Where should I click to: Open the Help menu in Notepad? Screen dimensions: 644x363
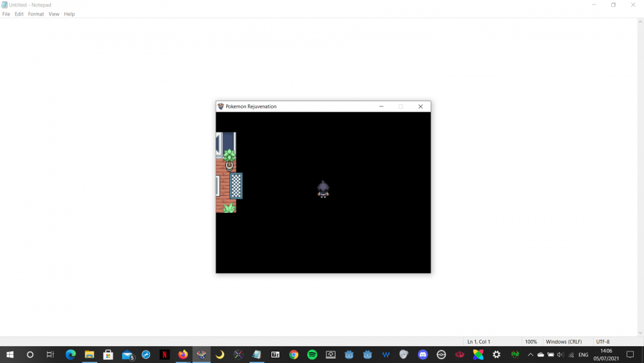[70, 14]
